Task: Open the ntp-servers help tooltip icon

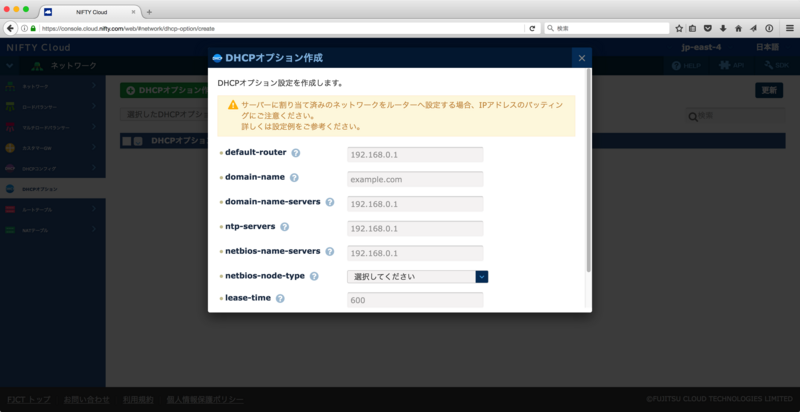Action: [285, 226]
